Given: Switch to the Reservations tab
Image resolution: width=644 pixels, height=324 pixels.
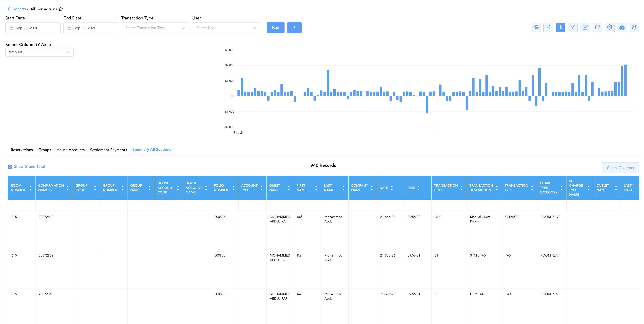Looking at the screenshot, I should coord(22,150).
